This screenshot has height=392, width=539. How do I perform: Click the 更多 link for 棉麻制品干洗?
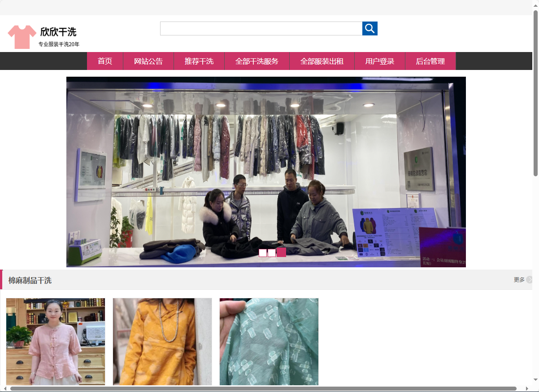(519, 279)
